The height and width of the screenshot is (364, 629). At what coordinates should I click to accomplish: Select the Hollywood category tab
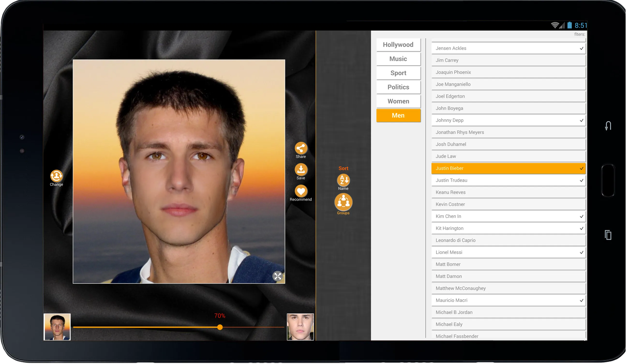click(398, 44)
